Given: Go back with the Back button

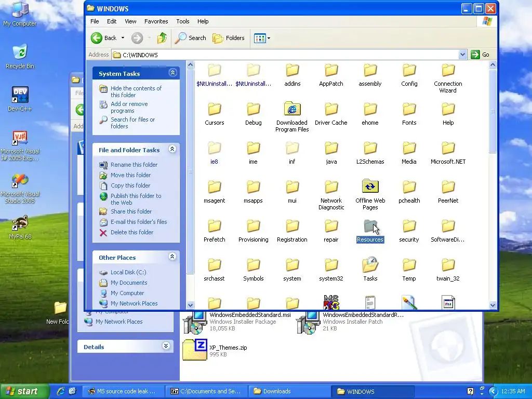Looking at the screenshot, I should (x=104, y=38).
